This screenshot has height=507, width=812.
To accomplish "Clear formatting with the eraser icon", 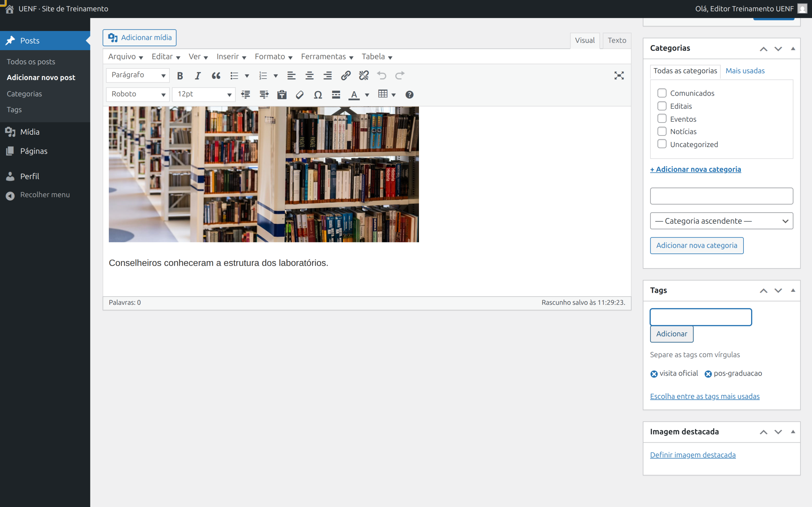I will point(300,95).
